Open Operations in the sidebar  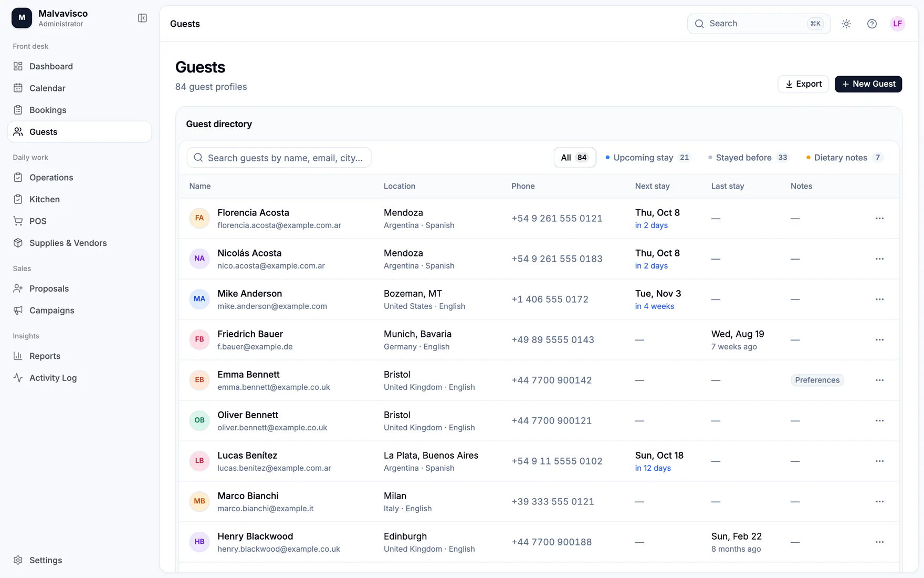(x=79, y=178)
